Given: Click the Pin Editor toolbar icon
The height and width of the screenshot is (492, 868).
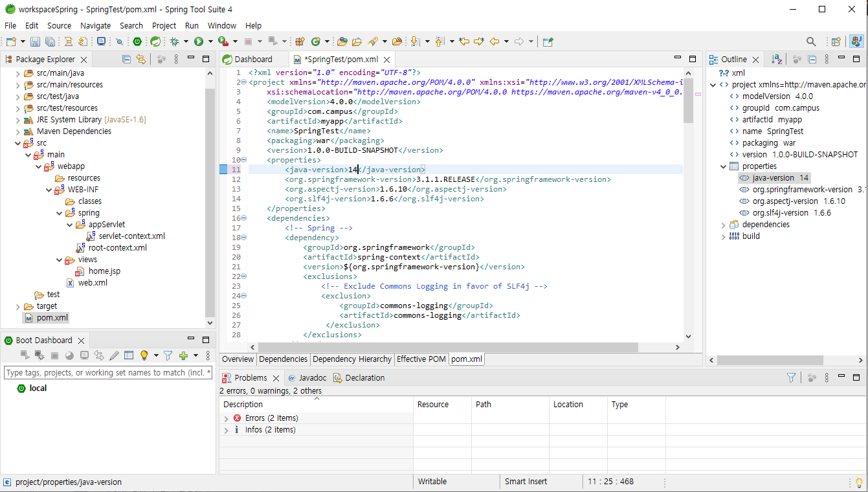Looking at the screenshot, I should coord(548,41).
